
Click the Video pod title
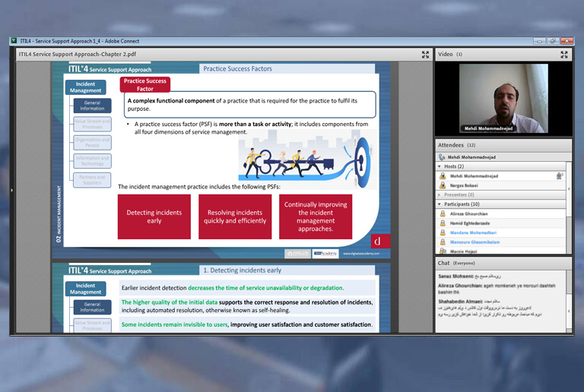click(x=446, y=54)
